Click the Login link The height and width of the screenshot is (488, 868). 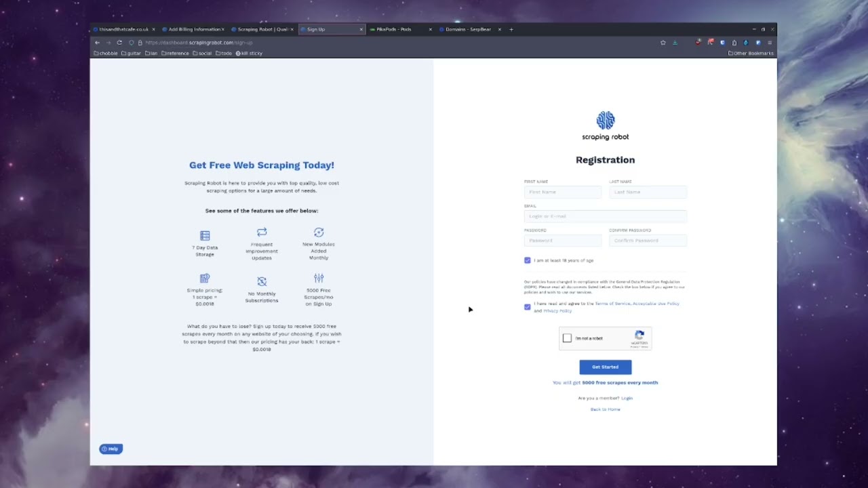coord(627,398)
